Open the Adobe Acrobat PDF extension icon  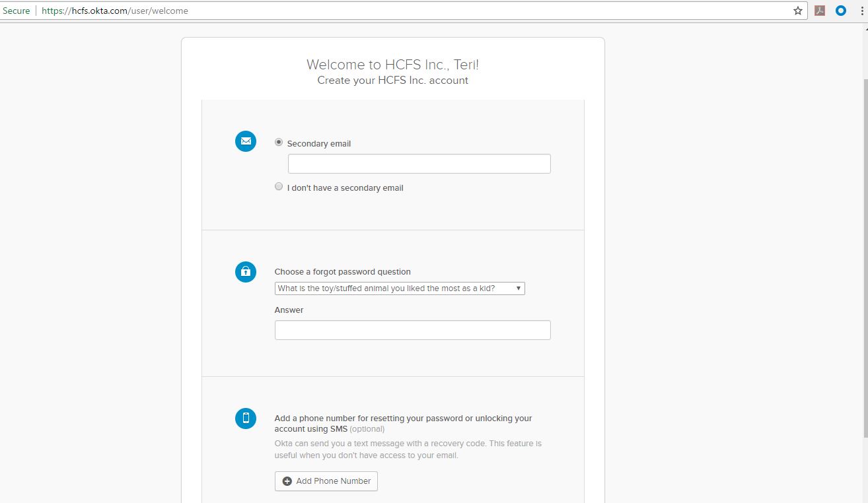pyautogui.click(x=820, y=11)
